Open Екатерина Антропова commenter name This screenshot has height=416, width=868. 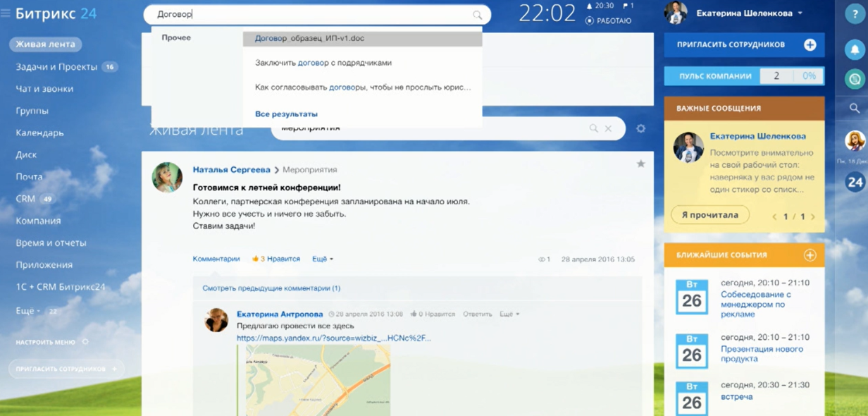point(280,314)
